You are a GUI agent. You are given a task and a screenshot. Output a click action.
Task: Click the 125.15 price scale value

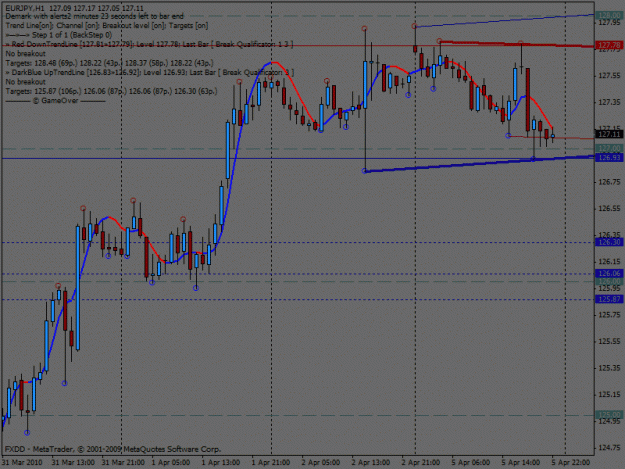(609, 394)
